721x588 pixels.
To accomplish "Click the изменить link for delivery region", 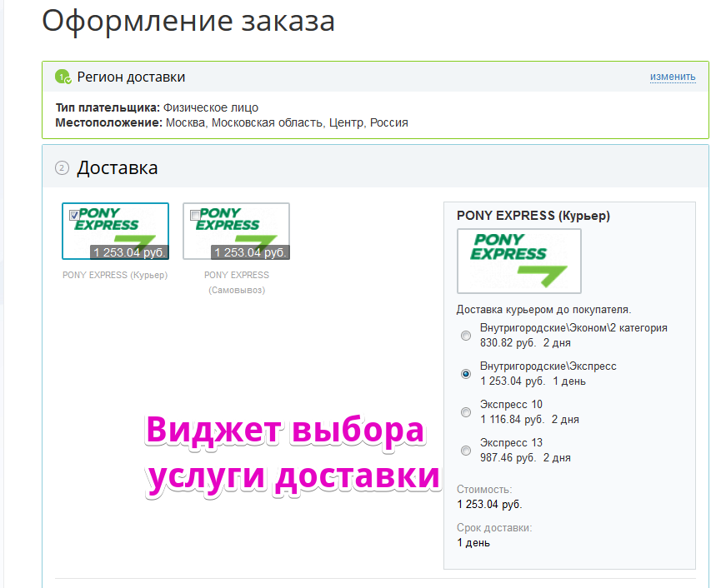I will (x=673, y=77).
